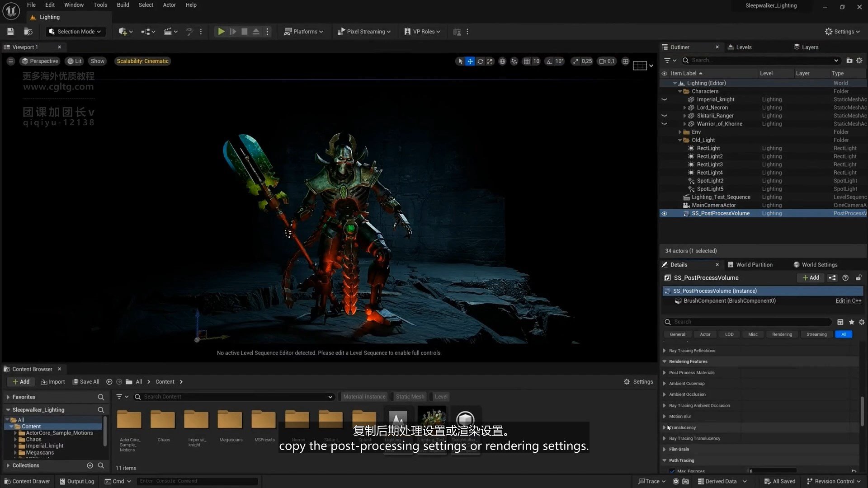868x488 pixels.
Task: Open the Build menu
Action: [123, 5]
